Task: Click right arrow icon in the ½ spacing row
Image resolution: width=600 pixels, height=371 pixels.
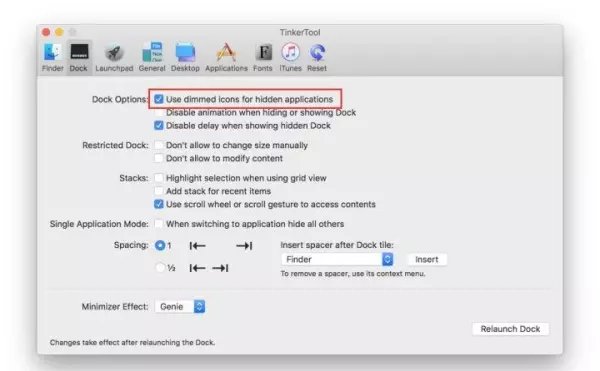Action: coord(220,268)
